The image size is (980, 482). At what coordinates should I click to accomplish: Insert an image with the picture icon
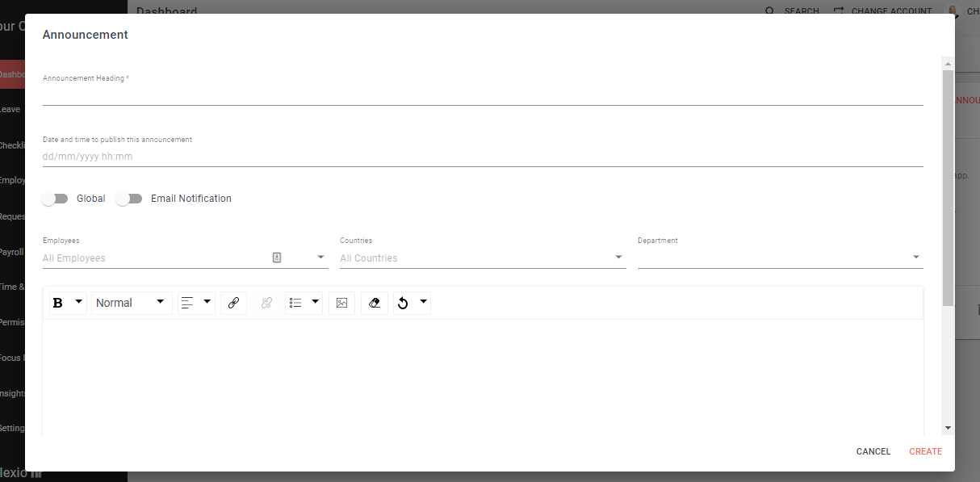coord(342,303)
